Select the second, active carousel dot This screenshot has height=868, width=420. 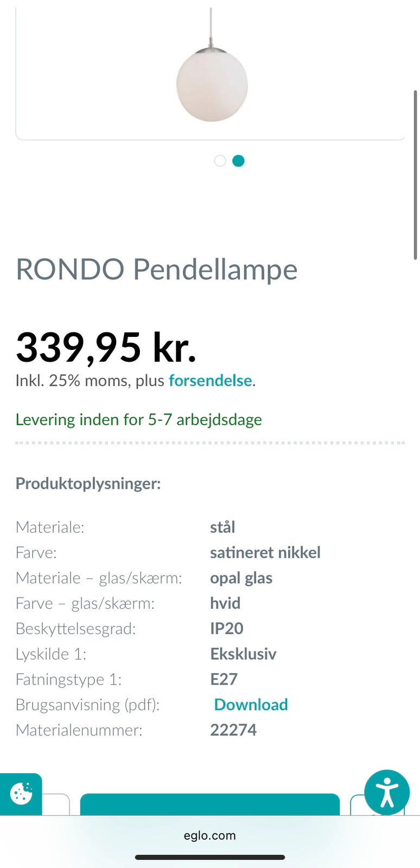(238, 161)
